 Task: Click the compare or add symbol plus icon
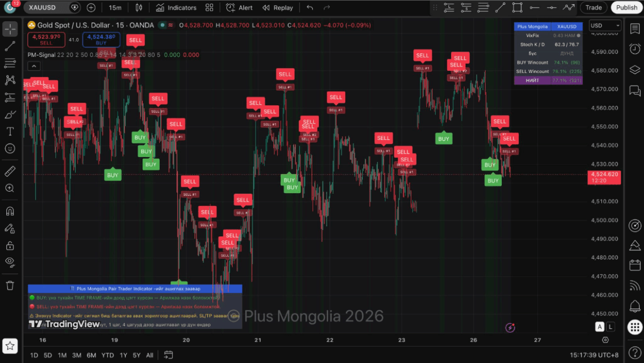91,7
